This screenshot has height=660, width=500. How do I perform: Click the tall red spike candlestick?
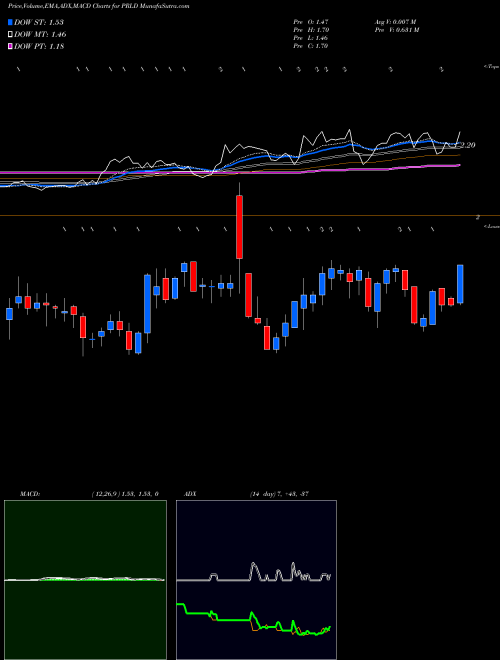pyautogui.click(x=239, y=227)
